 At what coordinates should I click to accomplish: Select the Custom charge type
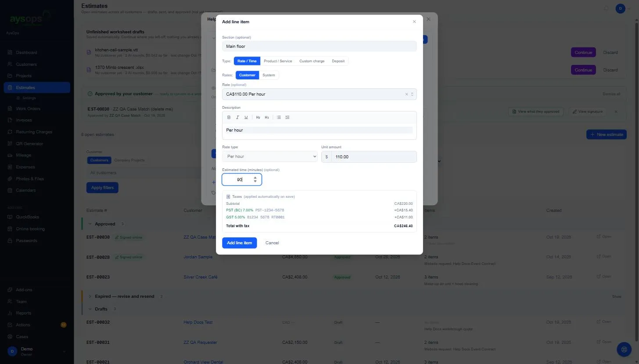tap(312, 61)
